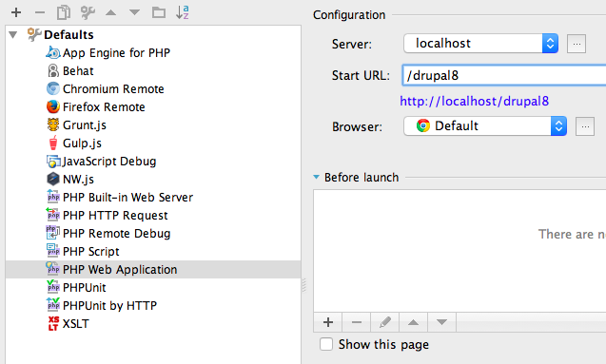Enable the Show this page checkbox
The image size is (606, 364).
(326, 344)
